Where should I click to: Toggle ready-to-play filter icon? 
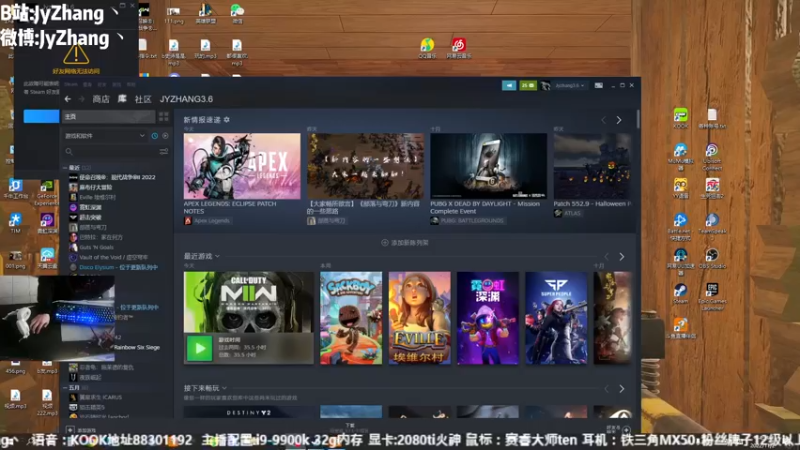coord(165,136)
